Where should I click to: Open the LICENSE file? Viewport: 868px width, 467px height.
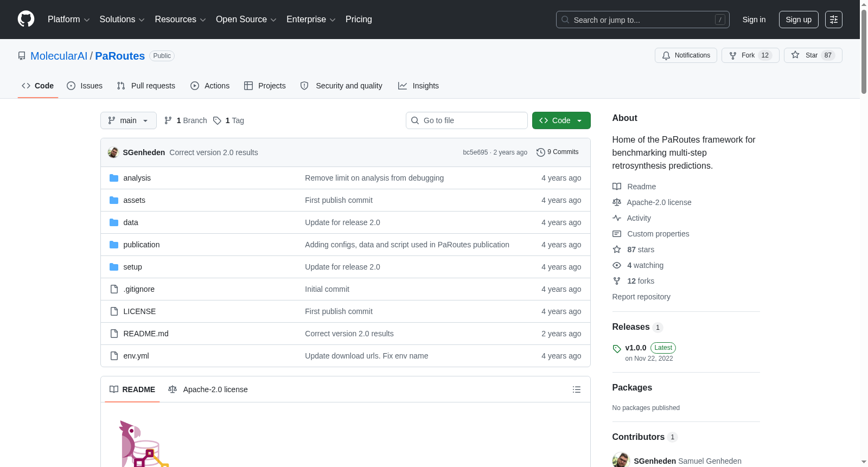click(139, 311)
